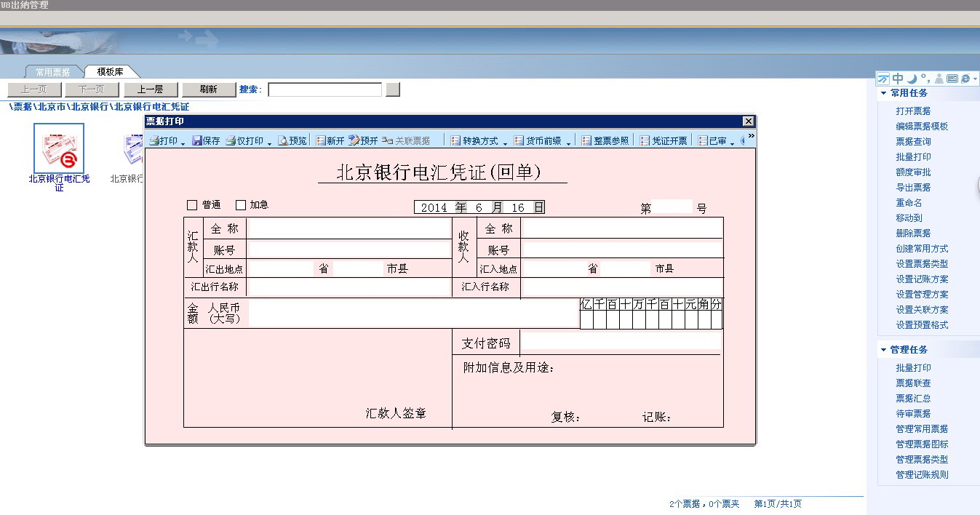Open the 已审 dropdown arrow
The image size is (980, 515).
pos(732,143)
